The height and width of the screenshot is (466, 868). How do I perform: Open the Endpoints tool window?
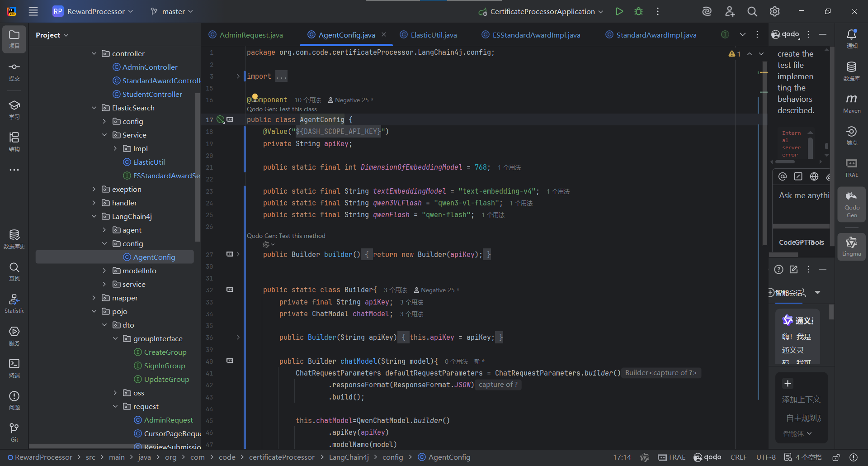852,136
